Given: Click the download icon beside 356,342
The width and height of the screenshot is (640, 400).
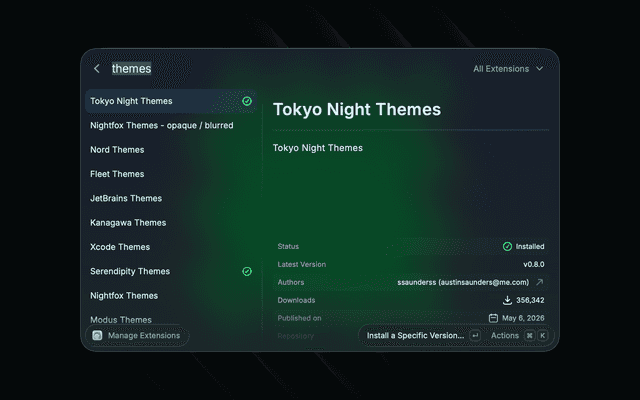Looking at the screenshot, I should point(507,300).
